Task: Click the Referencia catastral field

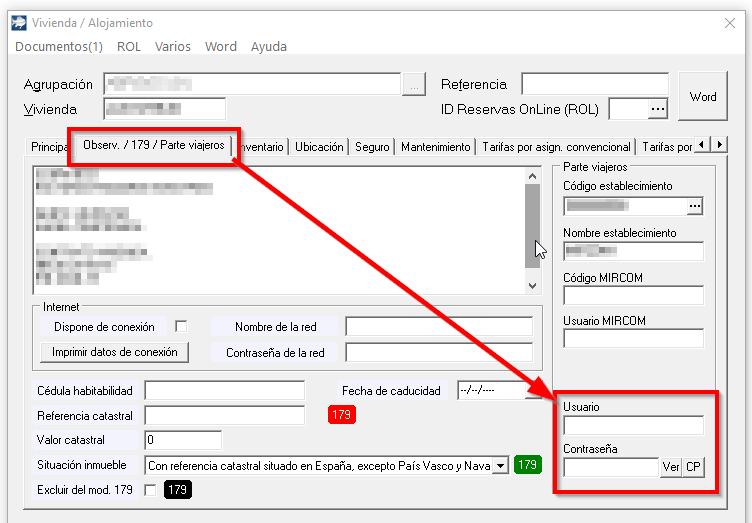Action: click(x=224, y=416)
